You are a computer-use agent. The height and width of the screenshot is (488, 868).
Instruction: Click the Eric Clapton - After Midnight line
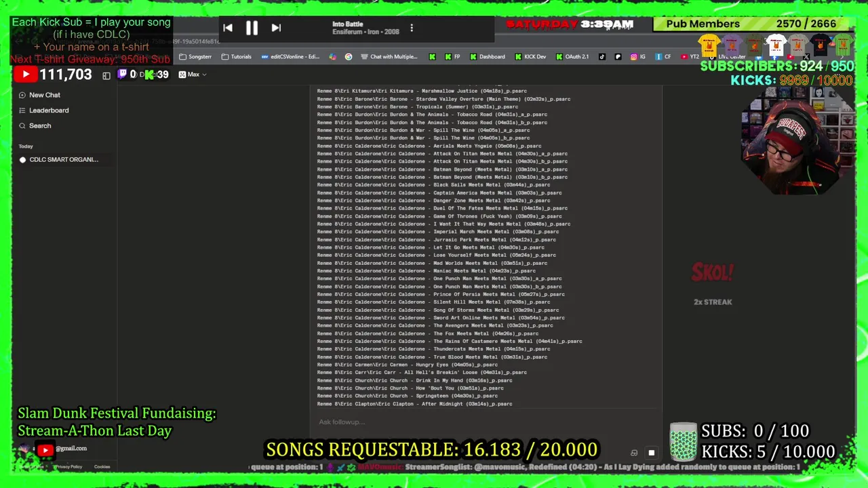(414, 404)
